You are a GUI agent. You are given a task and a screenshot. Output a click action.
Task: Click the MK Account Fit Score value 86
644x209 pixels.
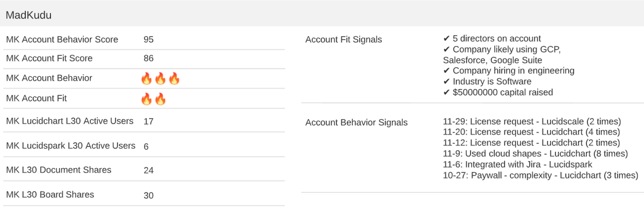(x=148, y=58)
